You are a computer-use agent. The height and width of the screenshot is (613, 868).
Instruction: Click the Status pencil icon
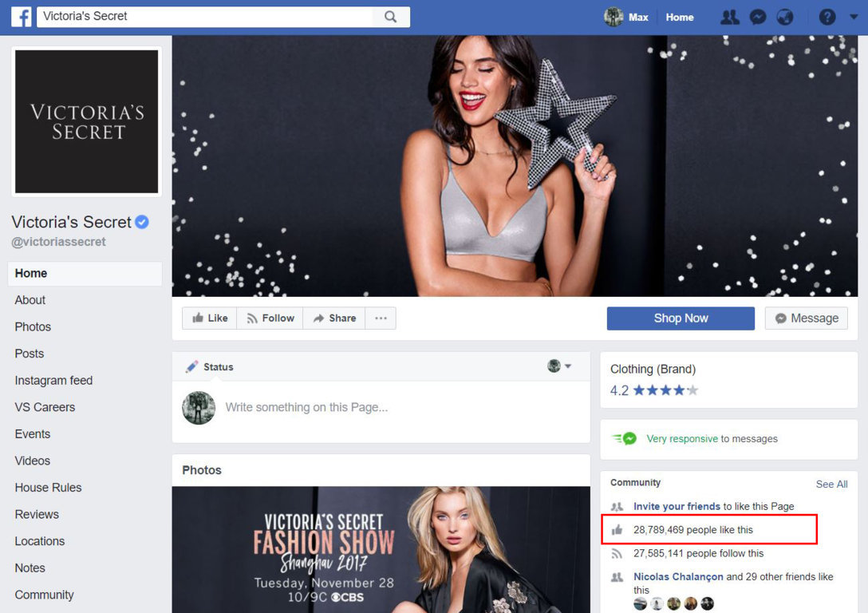pyautogui.click(x=191, y=366)
